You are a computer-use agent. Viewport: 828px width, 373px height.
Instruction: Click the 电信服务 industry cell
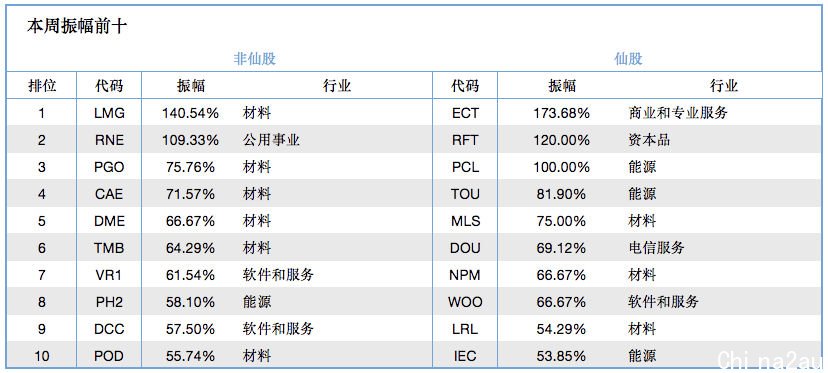(x=656, y=248)
